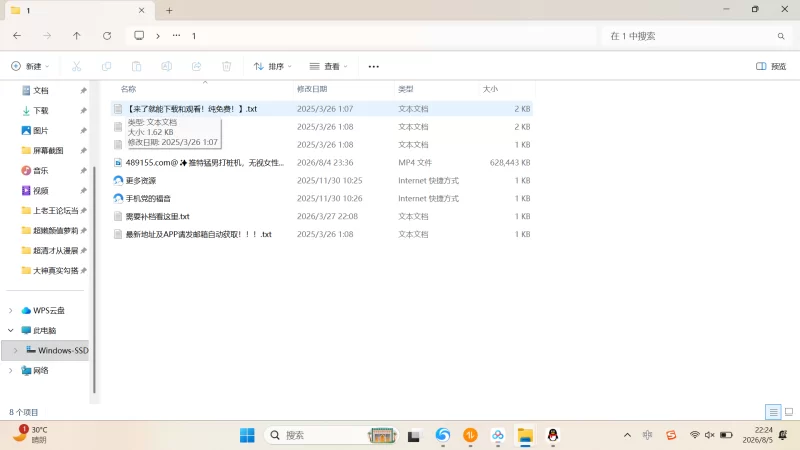Image resolution: width=800 pixels, height=450 pixels.
Task: Open the Sort (排序) dropdown
Action: [272, 66]
